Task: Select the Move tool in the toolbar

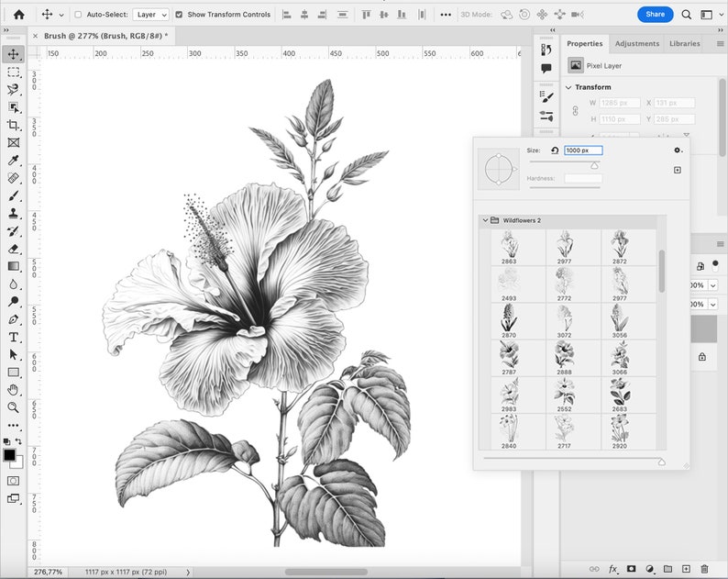Action: 13,54
